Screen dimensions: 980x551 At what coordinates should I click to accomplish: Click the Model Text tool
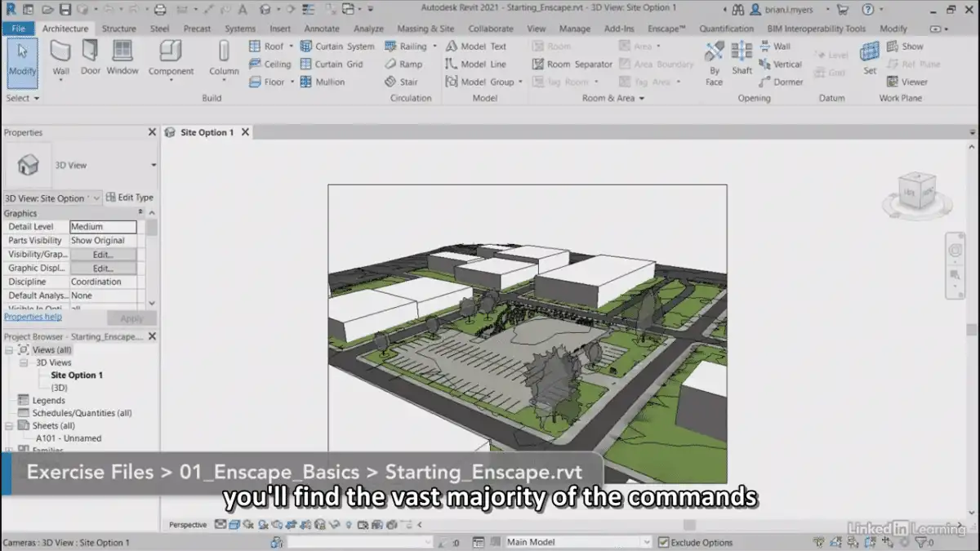coord(476,47)
